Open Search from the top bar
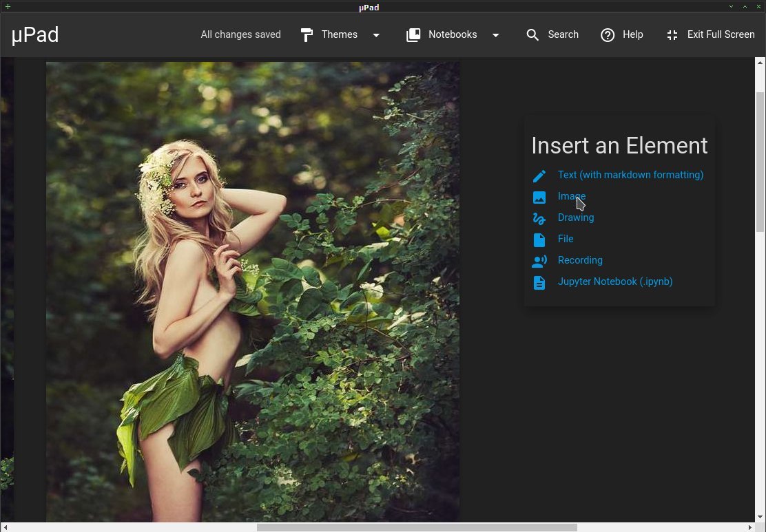766x532 pixels. 552,34
